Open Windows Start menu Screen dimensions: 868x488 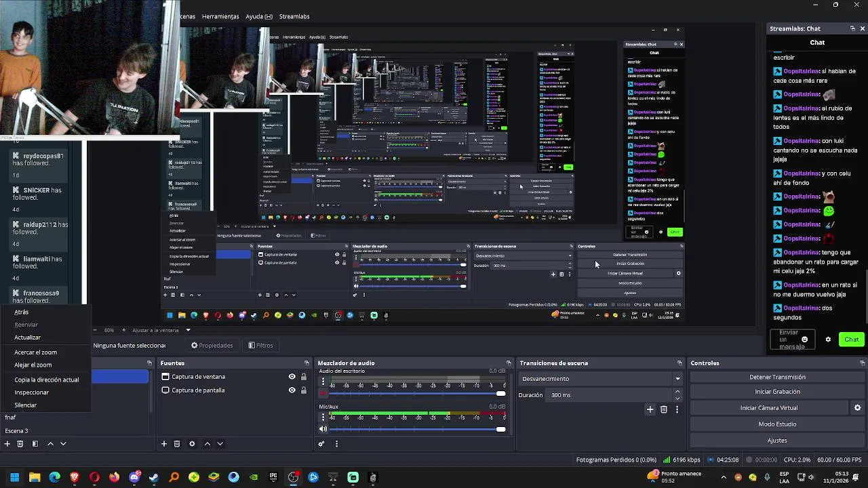(x=14, y=477)
